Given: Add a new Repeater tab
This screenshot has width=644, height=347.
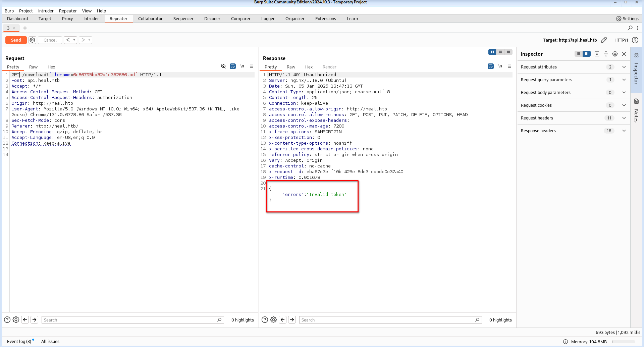Looking at the screenshot, I should coord(25,28).
